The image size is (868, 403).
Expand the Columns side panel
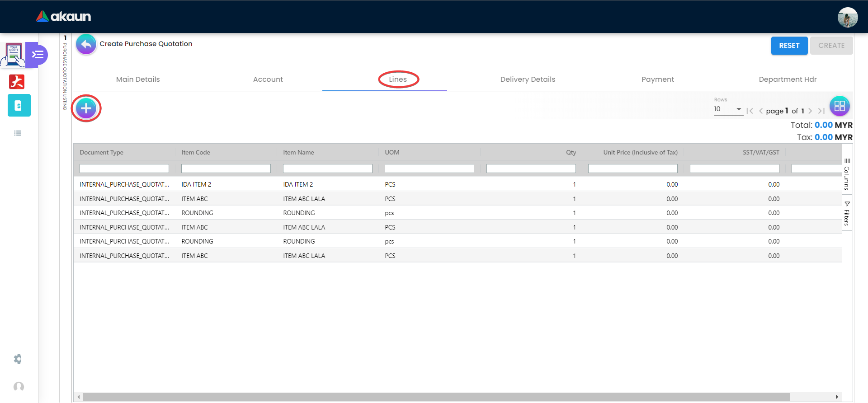pos(847,174)
